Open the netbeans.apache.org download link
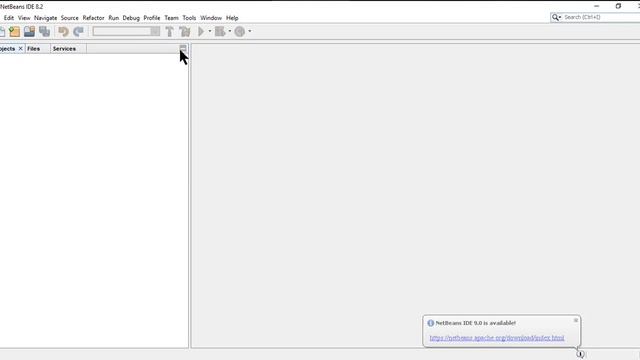This screenshot has height=360, width=640. (497, 338)
